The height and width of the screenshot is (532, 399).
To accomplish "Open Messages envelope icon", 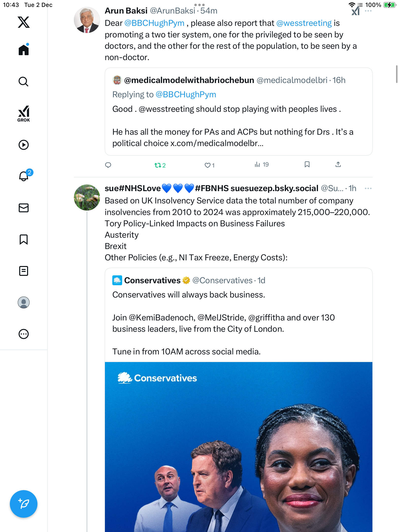I will click(24, 208).
